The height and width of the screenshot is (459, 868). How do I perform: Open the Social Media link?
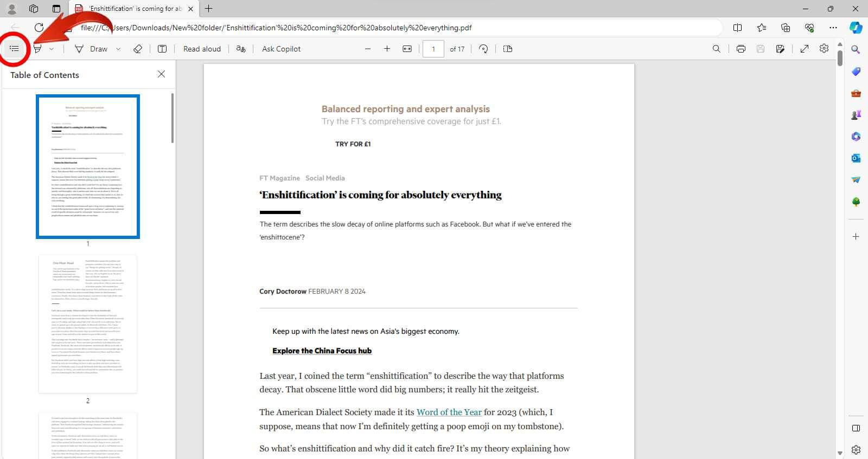(x=325, y=178)
